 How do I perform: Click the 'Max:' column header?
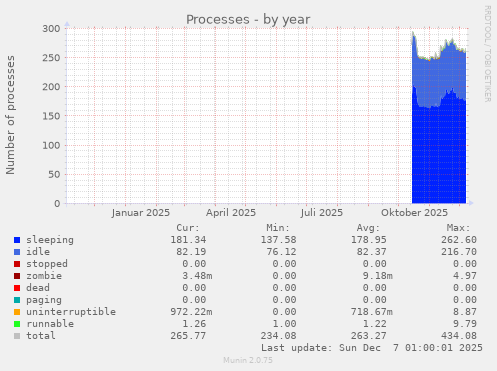pos(459,228)
